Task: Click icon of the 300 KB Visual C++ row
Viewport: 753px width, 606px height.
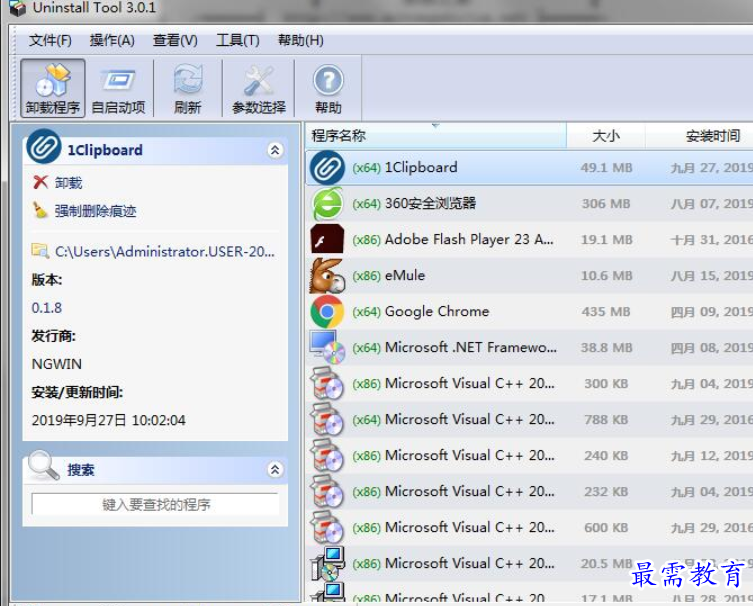Action: [327, 384]
